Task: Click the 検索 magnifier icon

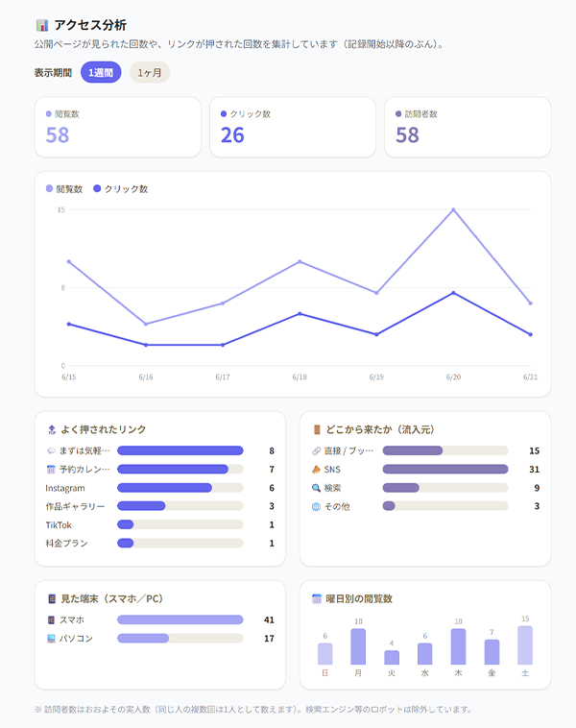Action: click(316, 488)
